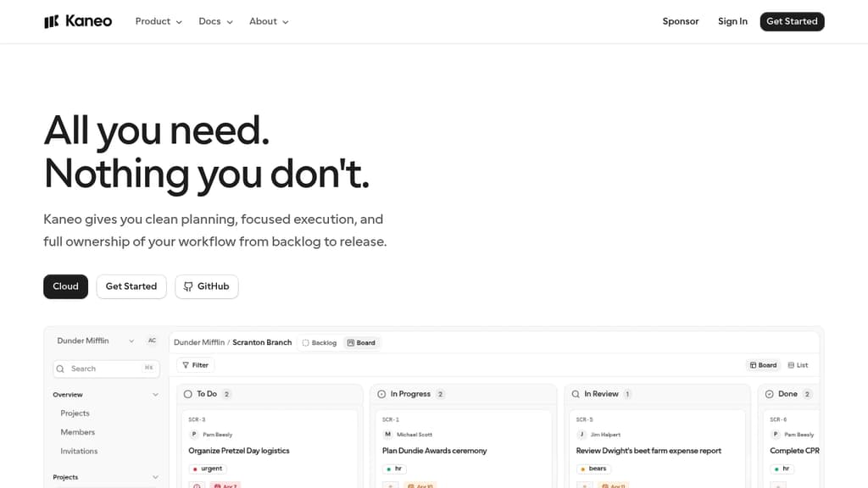Open the Product dropdown menu

point(158,21)
